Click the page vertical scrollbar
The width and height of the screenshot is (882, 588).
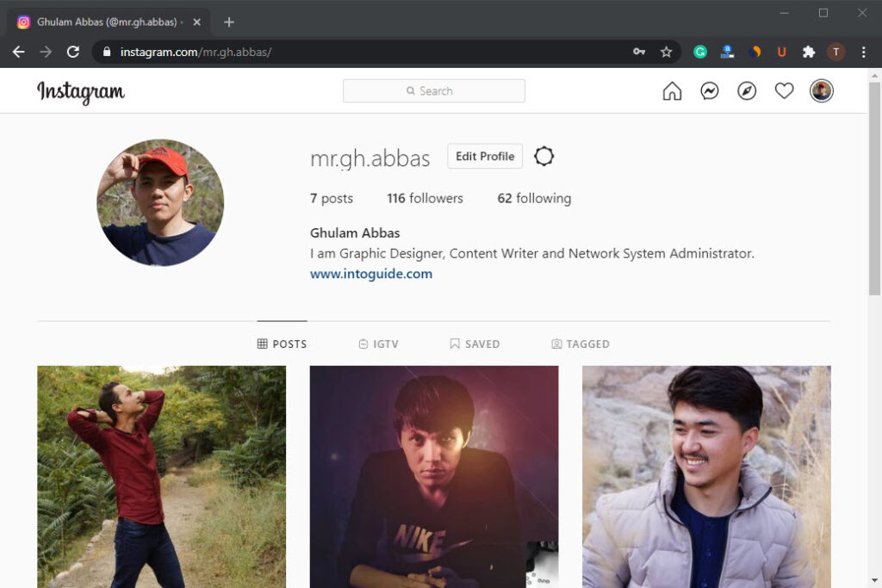tap(875, 189)
